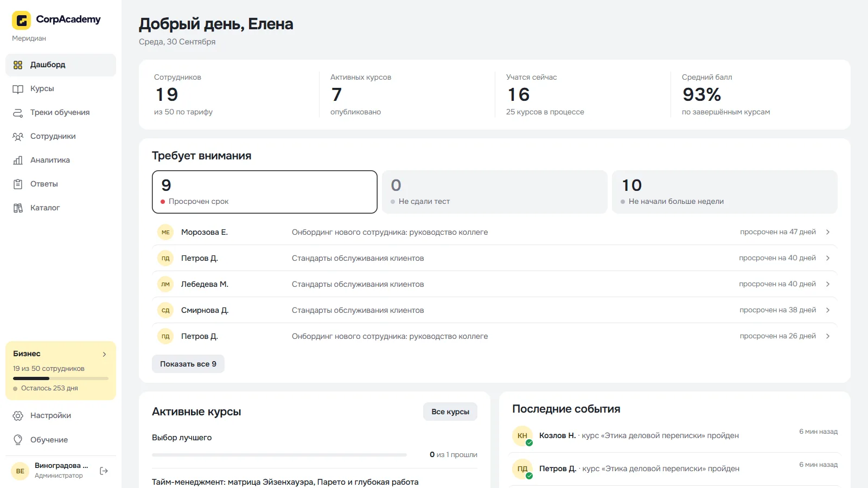Open chevron for Лебедева М. row
Screen dimensions: 868x488
828,284
